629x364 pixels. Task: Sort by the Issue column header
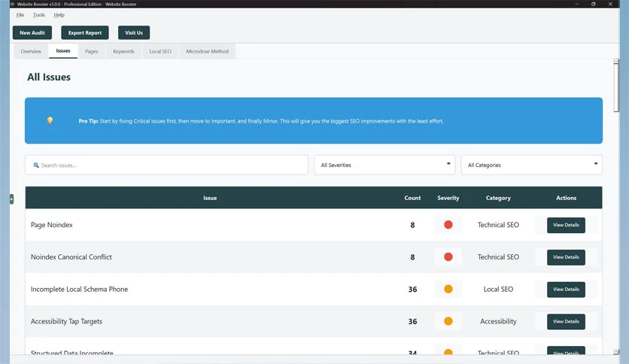point(210,198)
